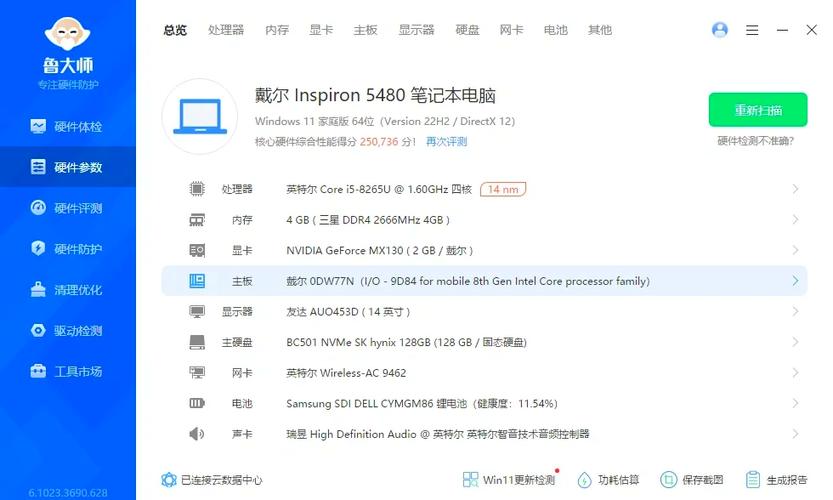Click the 鲁大师 mascot logo
Screen dimensions: 833x500
[67, 33]
